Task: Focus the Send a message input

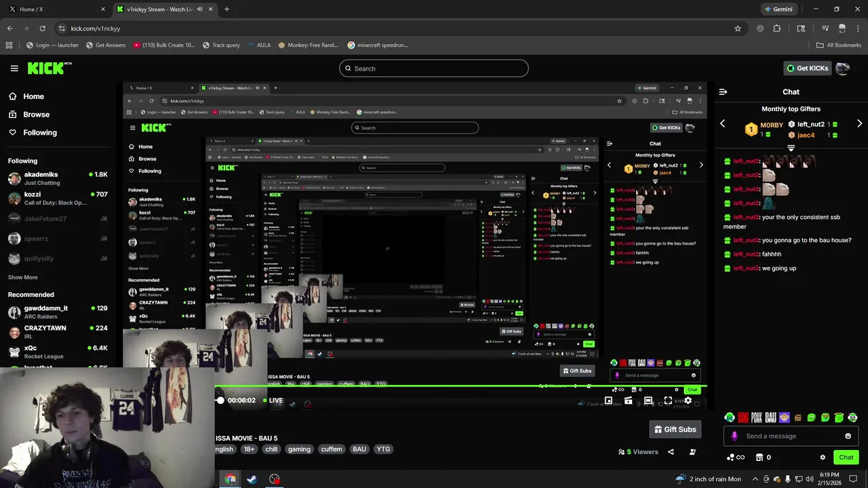Action: click(x=790, y=436)
